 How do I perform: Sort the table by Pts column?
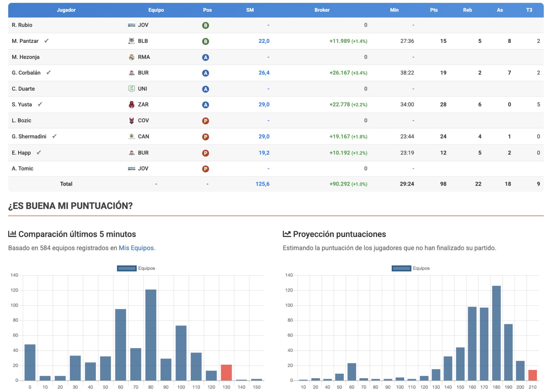[434, 10]
